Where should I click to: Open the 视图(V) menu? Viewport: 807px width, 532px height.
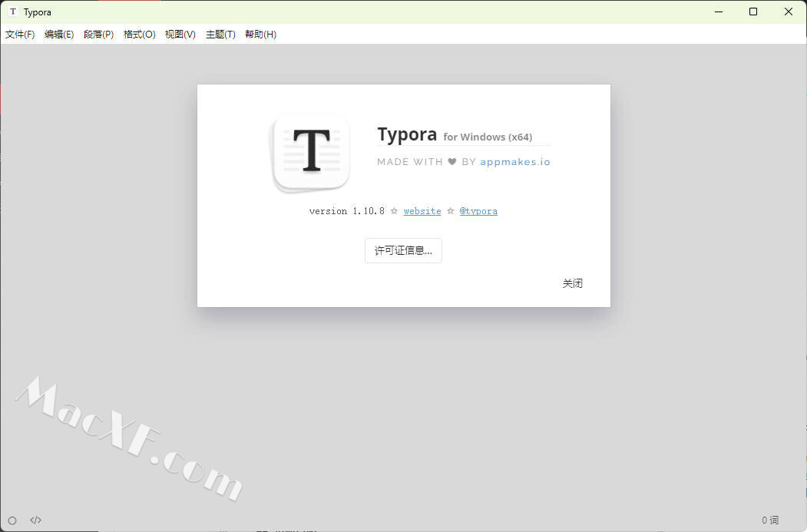tap(180, 35)
